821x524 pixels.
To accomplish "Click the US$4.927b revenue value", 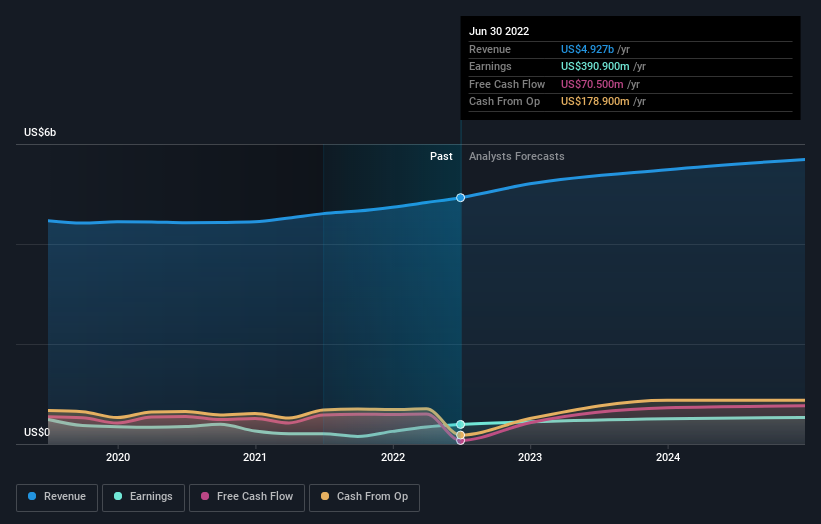I will click(x=587, y=49).
